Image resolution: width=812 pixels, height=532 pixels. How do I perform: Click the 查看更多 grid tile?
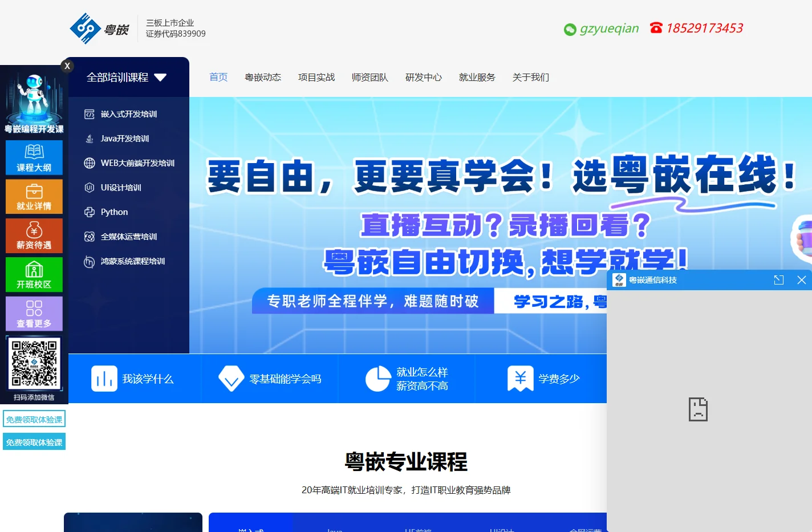[34, 314]
